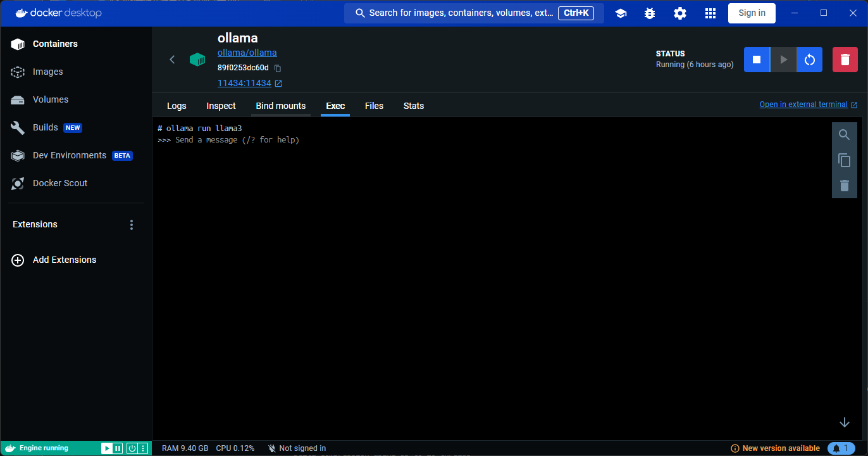The image size is (868, 456).
Task: Stop the ollama container
Action: (x=757, y=60)
